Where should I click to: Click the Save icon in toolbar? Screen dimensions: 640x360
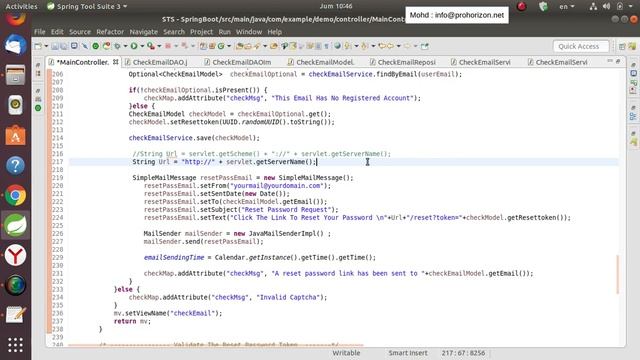click(55, 46)
